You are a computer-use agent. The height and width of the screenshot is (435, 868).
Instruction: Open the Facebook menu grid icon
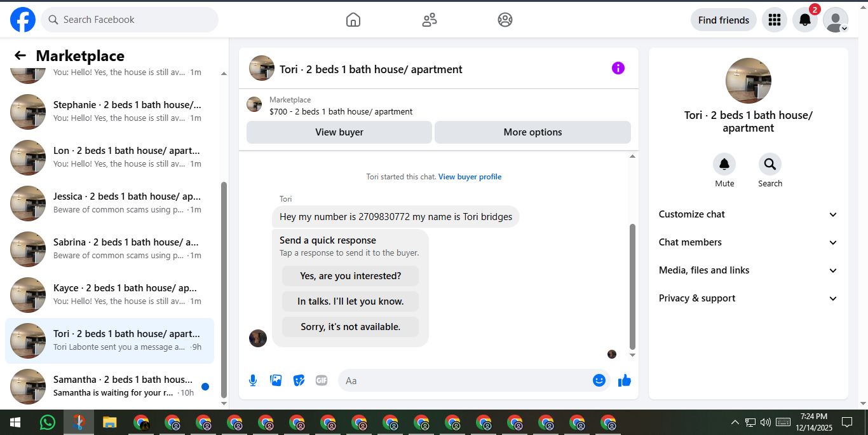click(774, 20)
